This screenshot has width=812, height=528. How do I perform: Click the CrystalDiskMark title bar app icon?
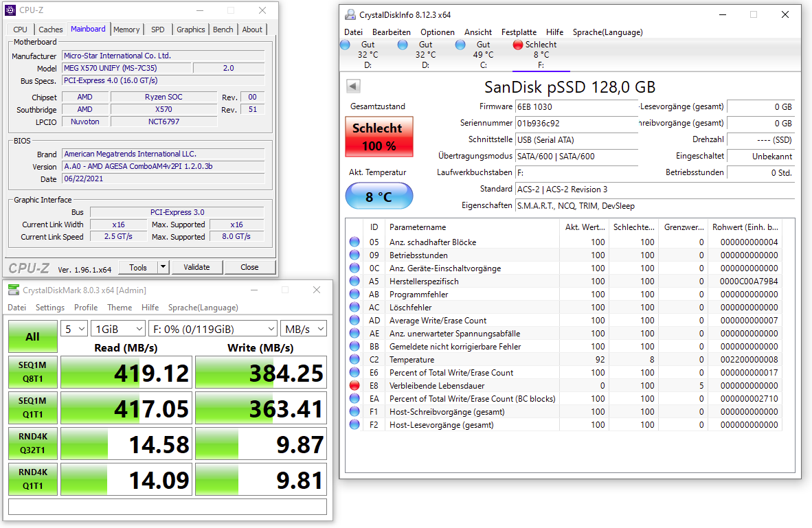pyautogui.click(x=14, y=290)
